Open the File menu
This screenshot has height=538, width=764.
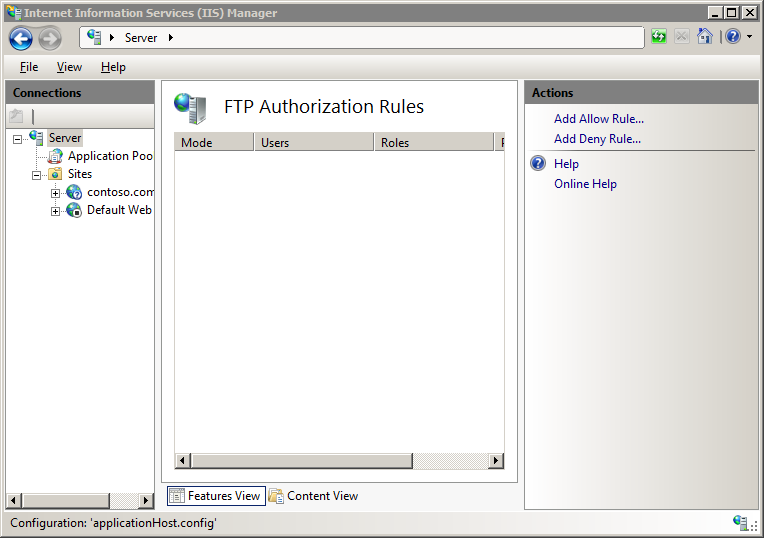(x=29, y=67)
